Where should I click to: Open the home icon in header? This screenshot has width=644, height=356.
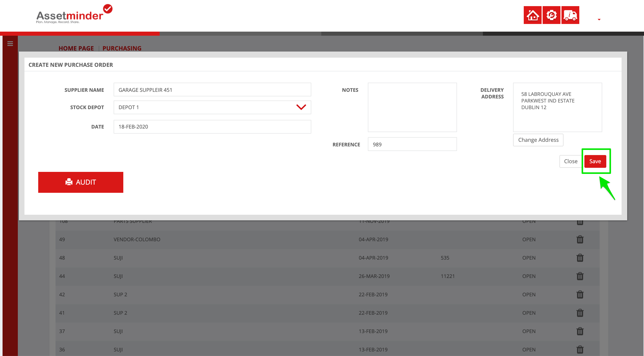[x=532, y=15]
